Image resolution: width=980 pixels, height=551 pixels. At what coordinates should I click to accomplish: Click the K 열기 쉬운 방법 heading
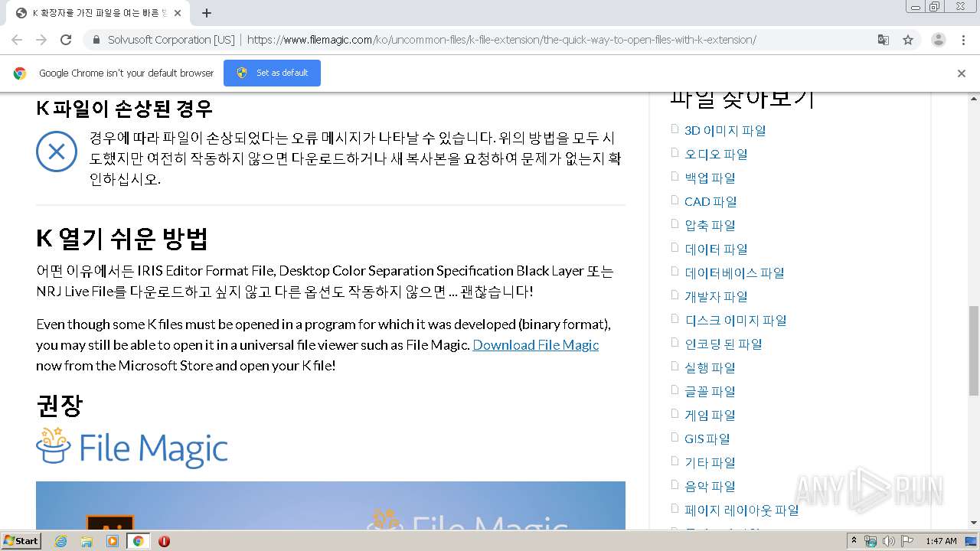(x=122, y=239)
